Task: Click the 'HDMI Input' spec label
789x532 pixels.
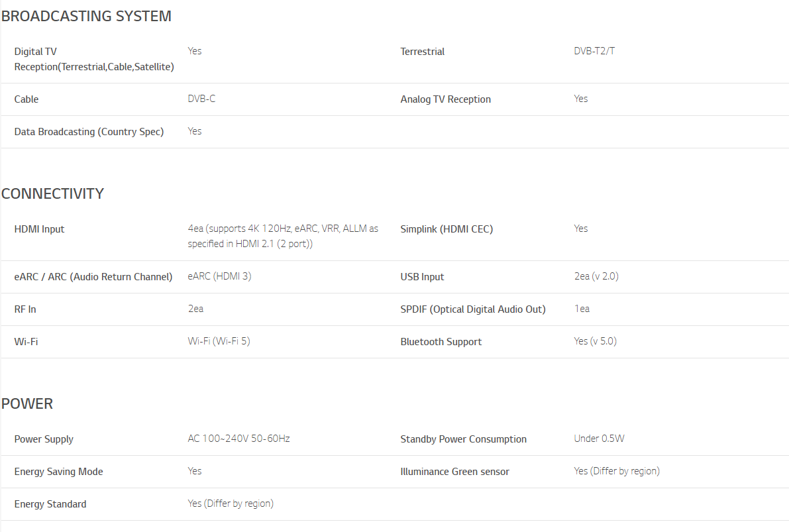Action: [39, 229]
